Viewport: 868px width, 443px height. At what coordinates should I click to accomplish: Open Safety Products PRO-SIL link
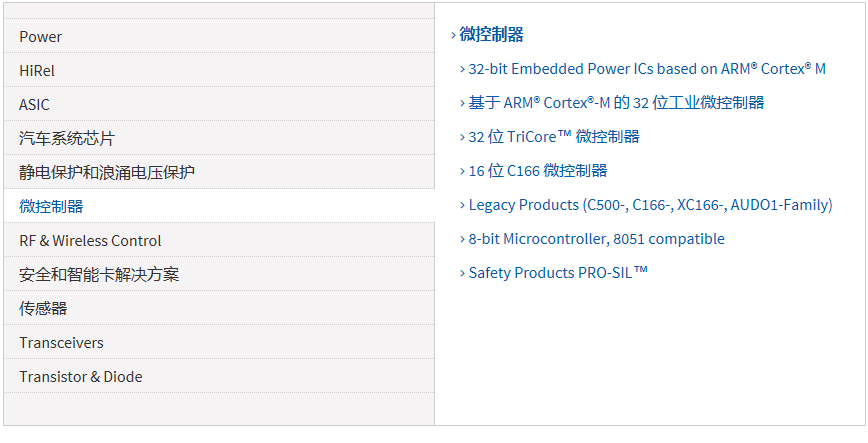tap(558, 273)
